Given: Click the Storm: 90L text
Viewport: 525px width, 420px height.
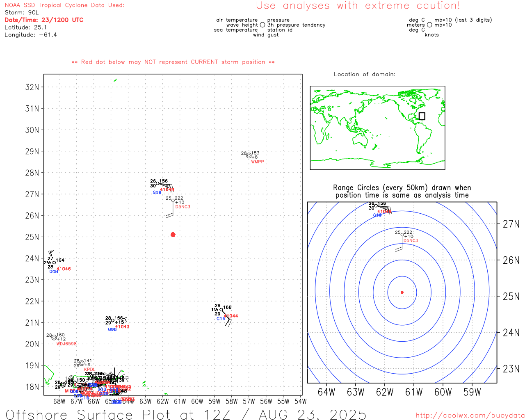Looking at the screenshot, I should tap(22, 13).
